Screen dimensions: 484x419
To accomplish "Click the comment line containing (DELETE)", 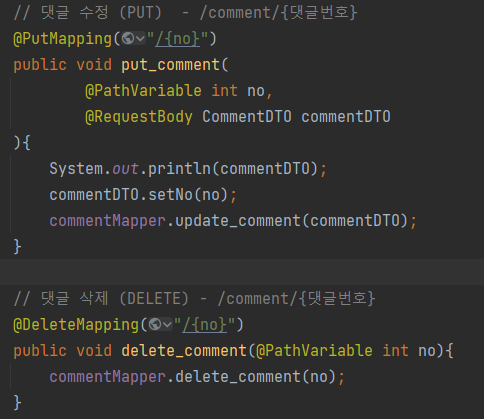I will (194, 299).
